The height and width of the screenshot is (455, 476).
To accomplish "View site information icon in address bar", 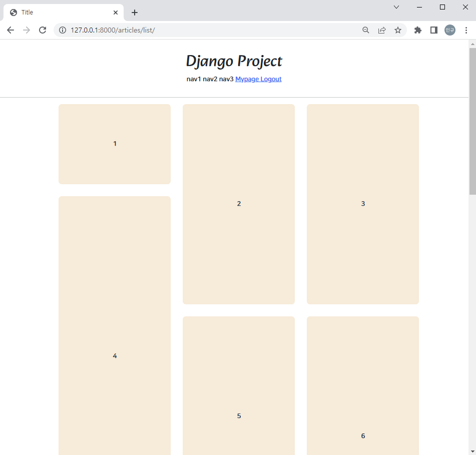I will pyautogui.click(x=63, y=30).
